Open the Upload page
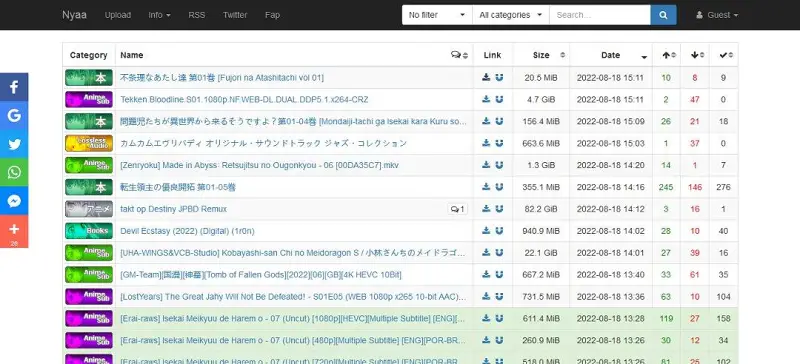 click(118, 15)
